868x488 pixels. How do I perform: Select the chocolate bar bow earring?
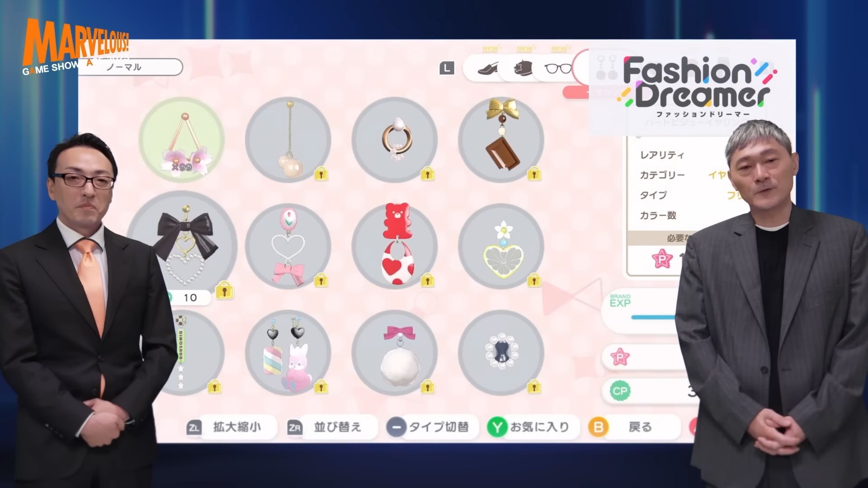(x=501, y=140)
